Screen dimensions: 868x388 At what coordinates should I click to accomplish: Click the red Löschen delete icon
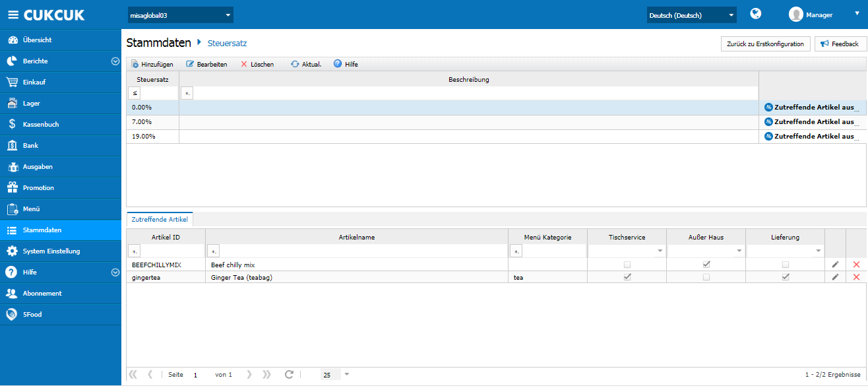click(x=244, y=64)
